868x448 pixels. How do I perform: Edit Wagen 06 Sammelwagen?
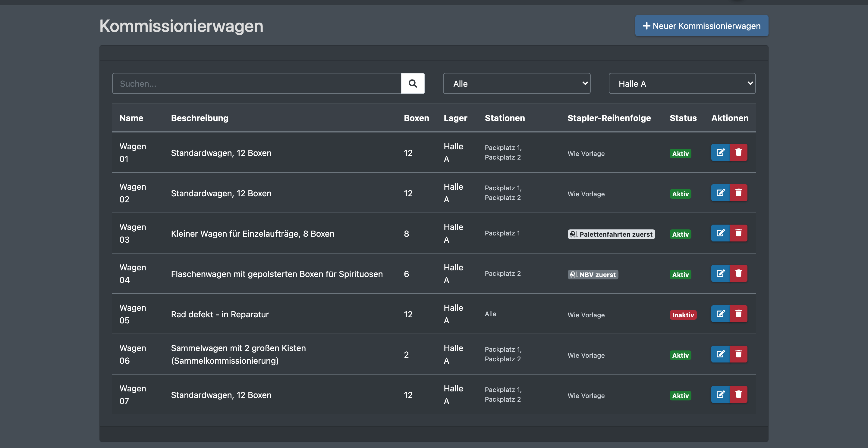click(720, 354)
